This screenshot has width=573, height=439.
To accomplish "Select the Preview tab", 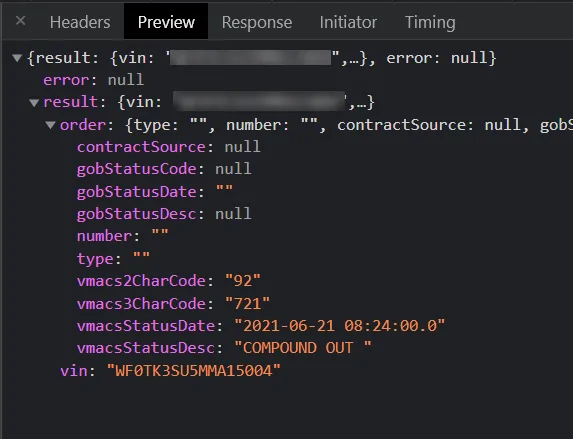I will coord(166,22).
